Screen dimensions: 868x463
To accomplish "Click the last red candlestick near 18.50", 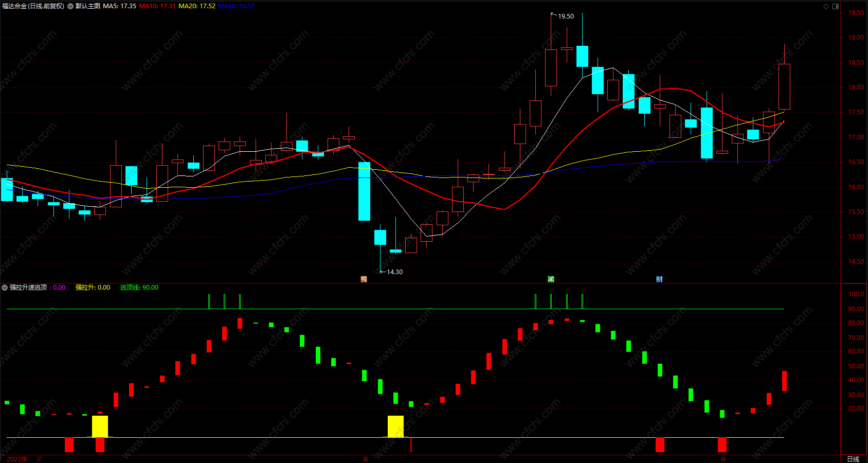I will pyautogui.click(x=784, y=86).
